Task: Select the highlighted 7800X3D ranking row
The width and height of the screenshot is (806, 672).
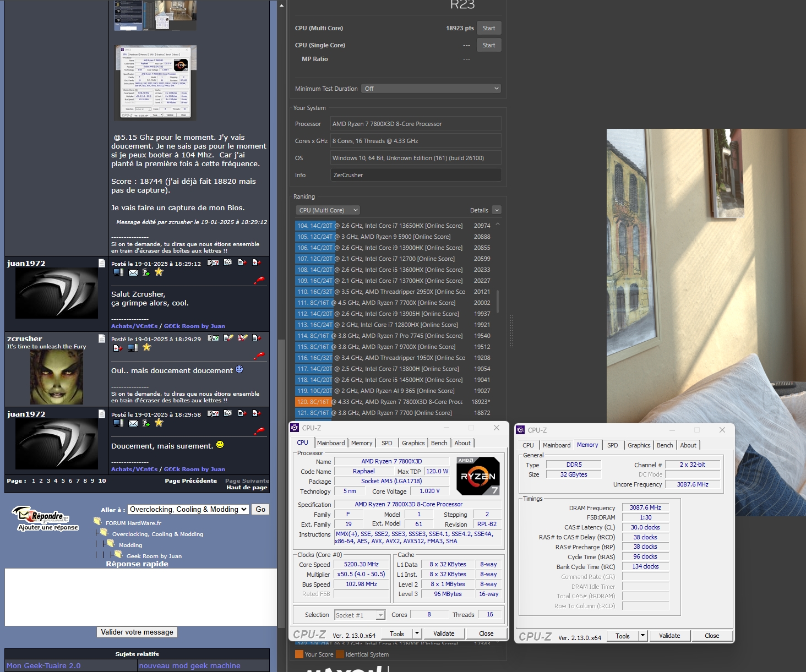Action: 393,402
